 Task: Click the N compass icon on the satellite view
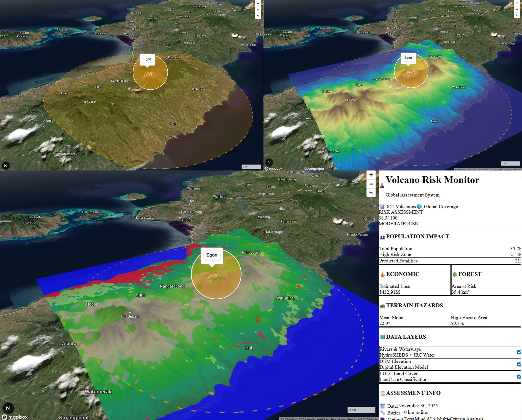pos(6,166)
